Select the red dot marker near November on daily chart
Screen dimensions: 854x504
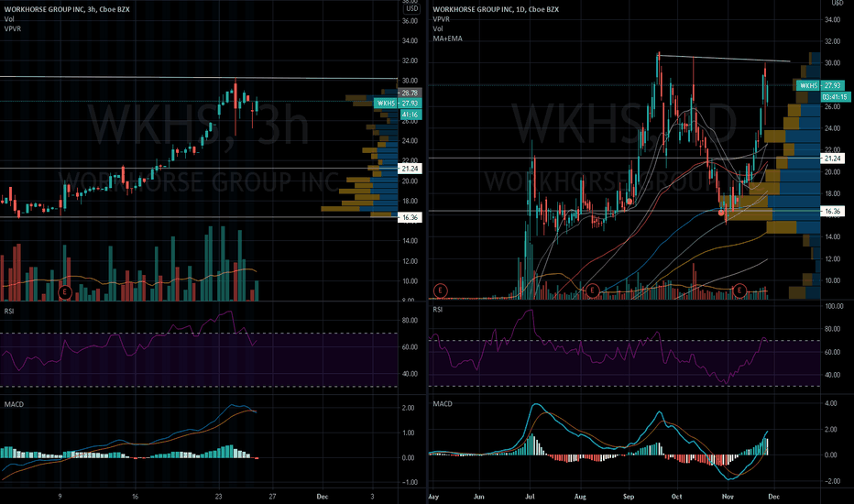pyautogui.click(x=722, y=213)
